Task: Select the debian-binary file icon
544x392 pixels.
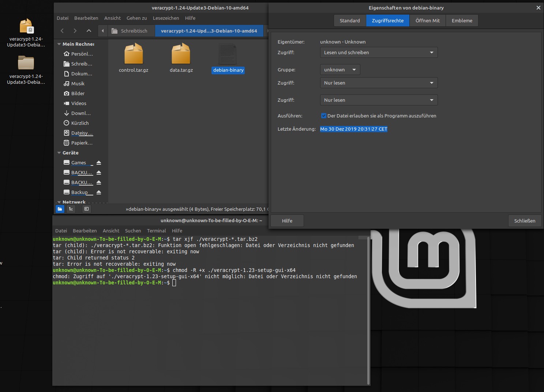Action: tap(228, 54)
